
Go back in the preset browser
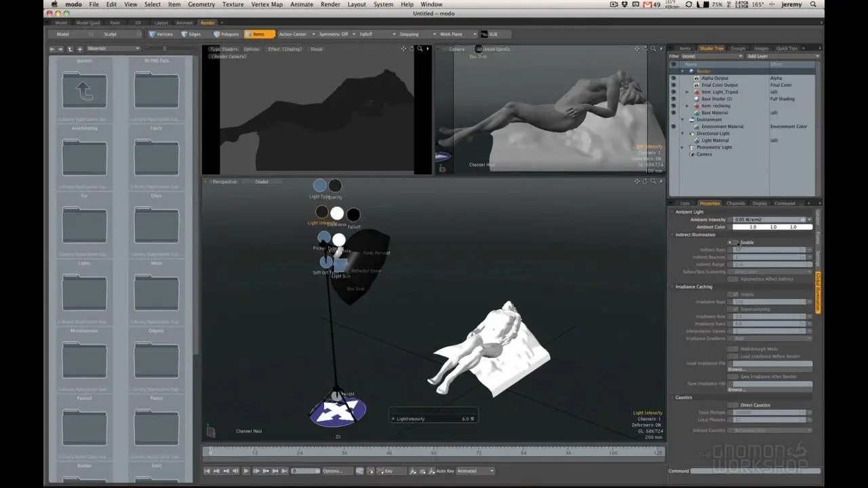(52, 49)
